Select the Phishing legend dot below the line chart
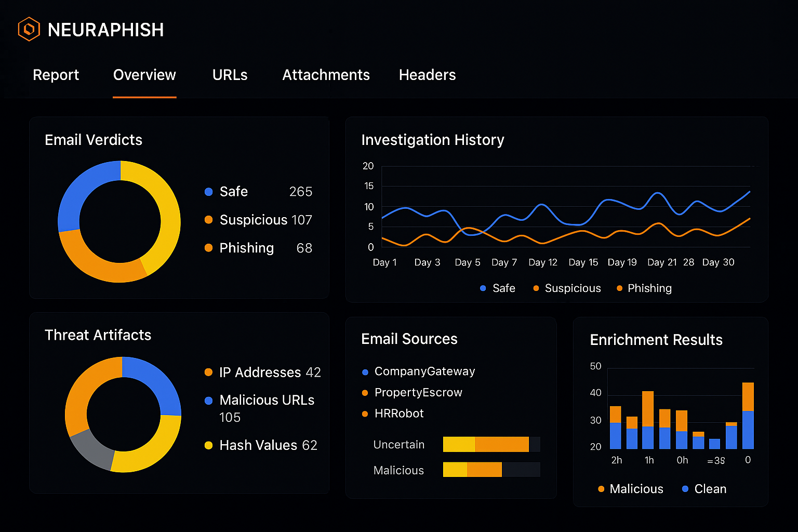The height and width of the screenshot is (532, 798). click(x=619, y=288)
